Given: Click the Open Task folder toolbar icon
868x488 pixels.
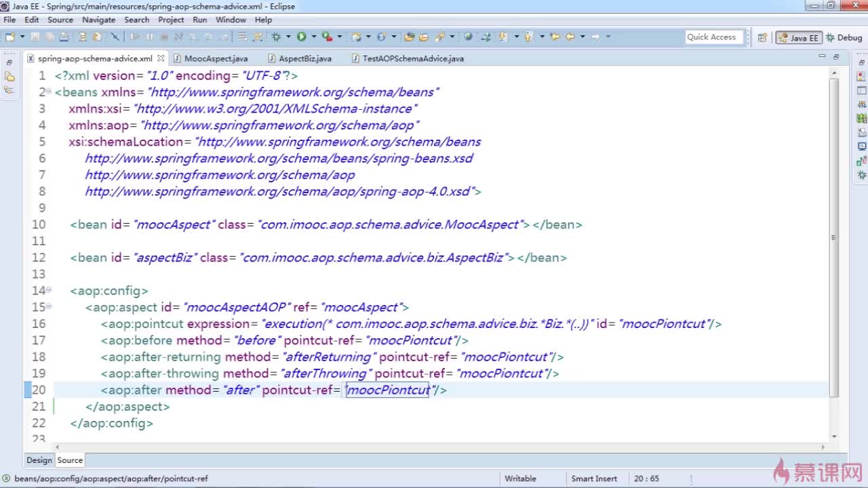Looking at the screenshot, I should pyautogui.click(x=424, y=37).
